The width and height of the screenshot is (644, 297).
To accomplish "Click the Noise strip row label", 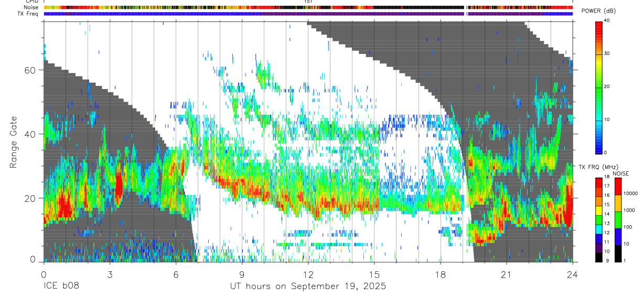I will click(x=31, y=7).
